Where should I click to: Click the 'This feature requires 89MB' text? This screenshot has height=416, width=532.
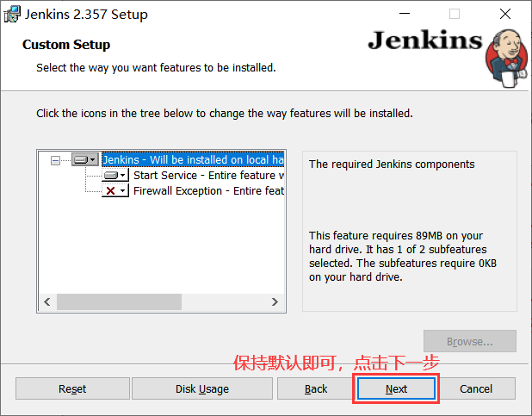403,257
